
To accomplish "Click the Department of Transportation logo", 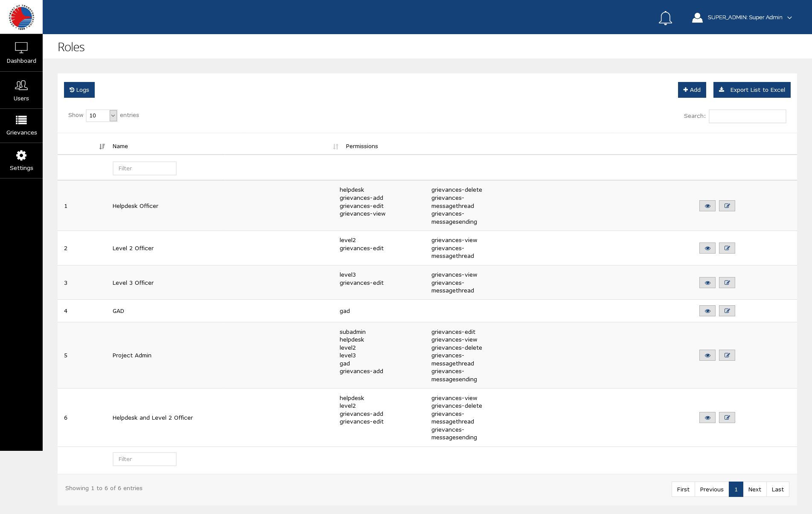I will tap(21, 17).
